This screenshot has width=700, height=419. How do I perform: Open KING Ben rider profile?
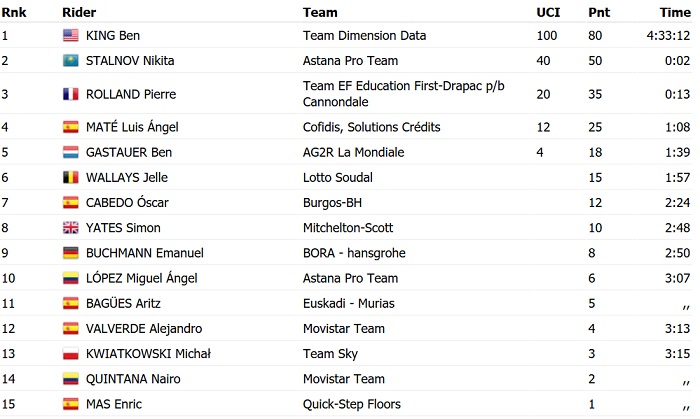pos(112,36)
